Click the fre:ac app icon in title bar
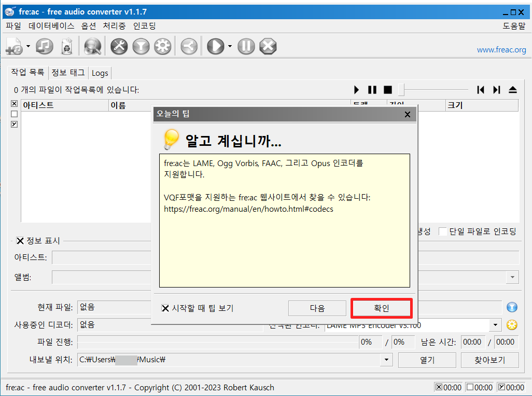The image size is (532, 396). pyautogui.click(x=10, y=11)
